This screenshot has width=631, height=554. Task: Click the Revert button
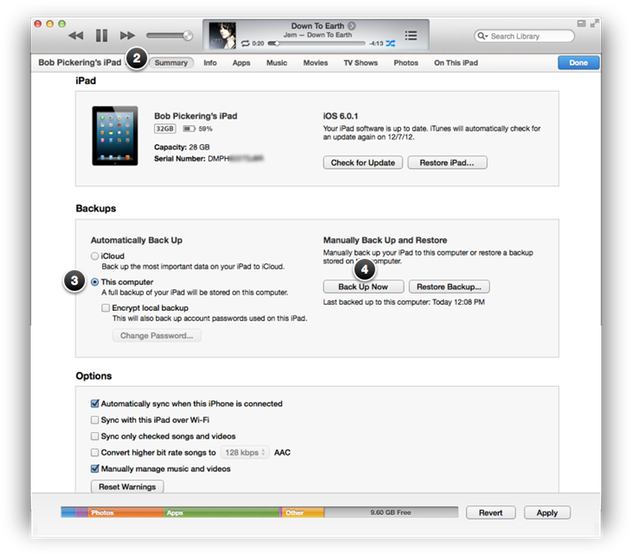[x=491, y=513]
